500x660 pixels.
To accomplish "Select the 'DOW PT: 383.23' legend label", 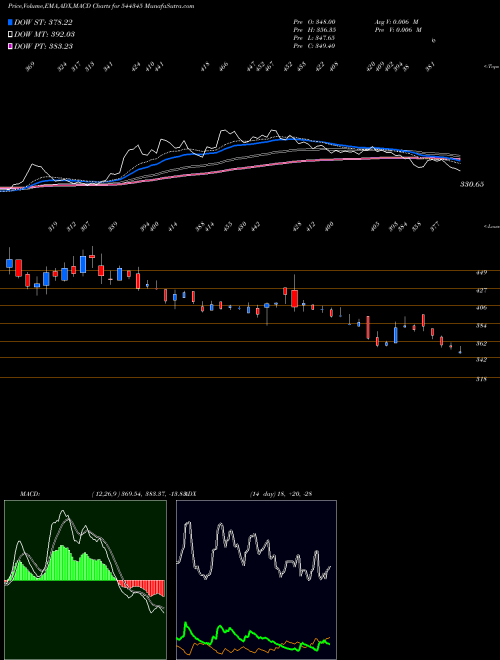I will click(43, 46).
